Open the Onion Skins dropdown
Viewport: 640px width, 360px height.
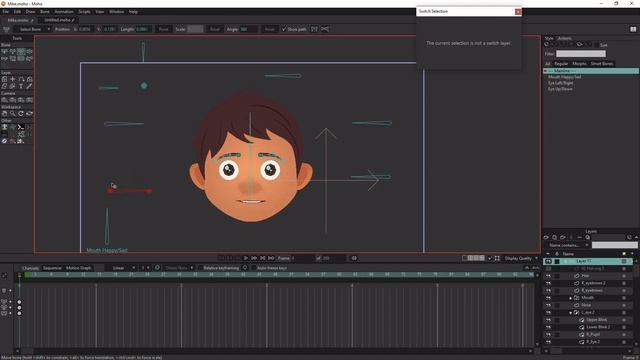click(x=179, y=268)
